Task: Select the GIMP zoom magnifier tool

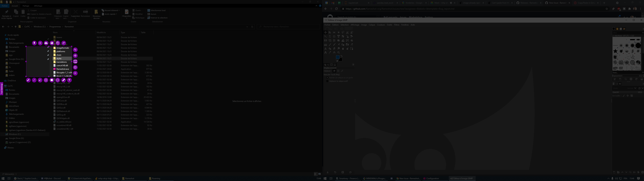Action: click(338, 52)
